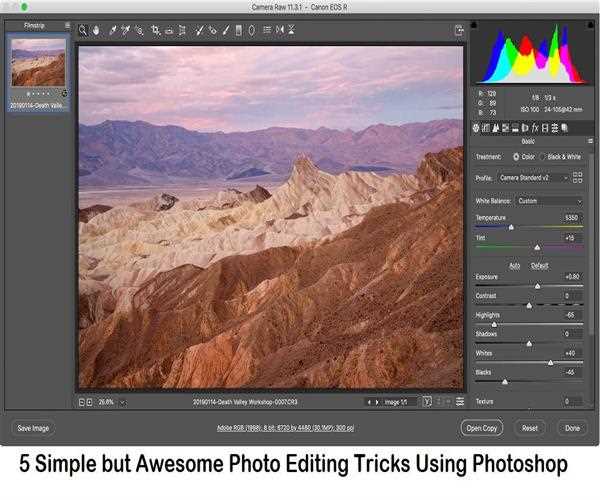The image size is (600, 500).
Task: Click the Open Copy button
Action: pyautogui.click(x=483, y=428)
